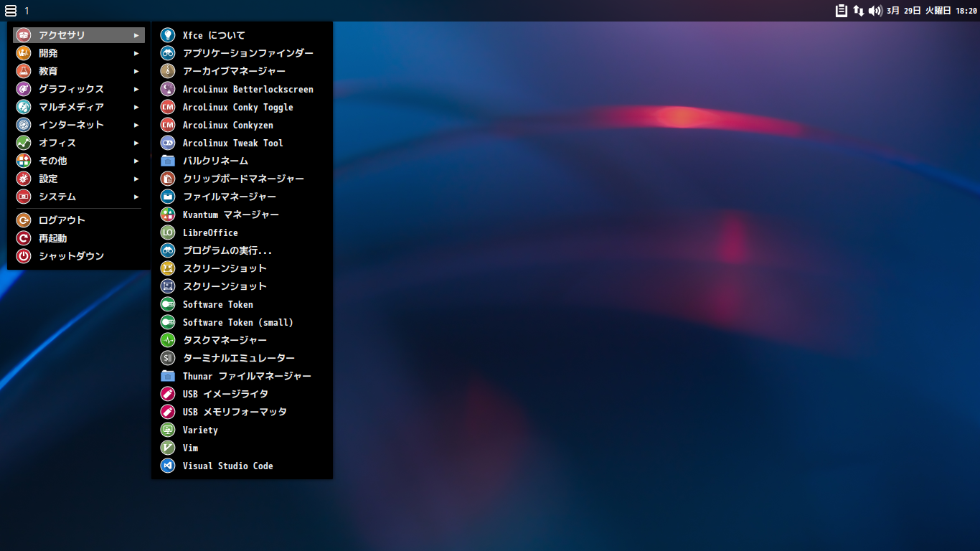Launch ファイルマネージャー
This screenshot has width=980, height=551.
coord(242,197)
